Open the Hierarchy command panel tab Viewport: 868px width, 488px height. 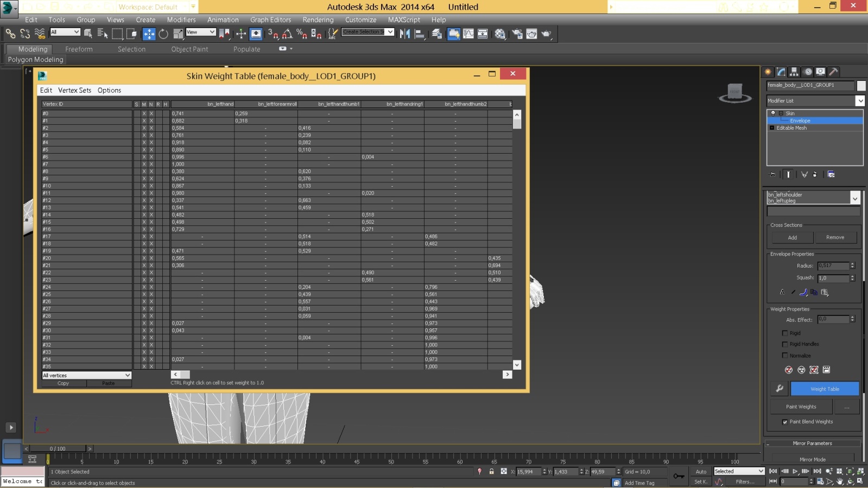click(x=794, y=72)
